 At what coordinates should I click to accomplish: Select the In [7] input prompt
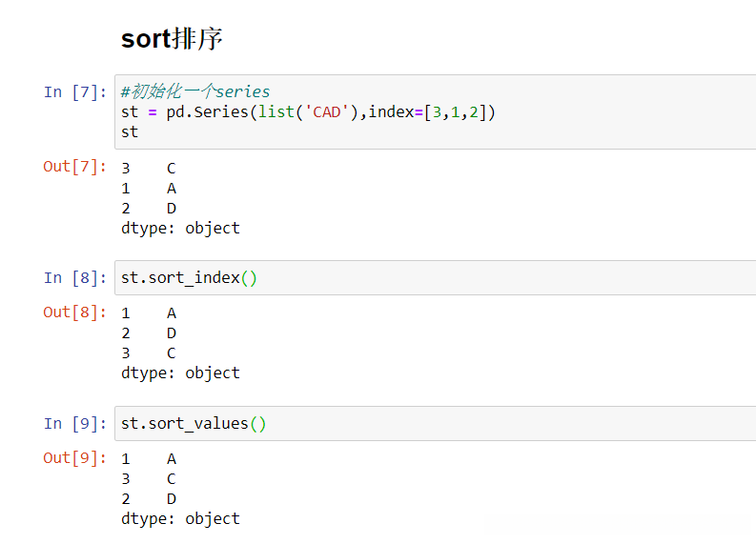click(75, 91)
